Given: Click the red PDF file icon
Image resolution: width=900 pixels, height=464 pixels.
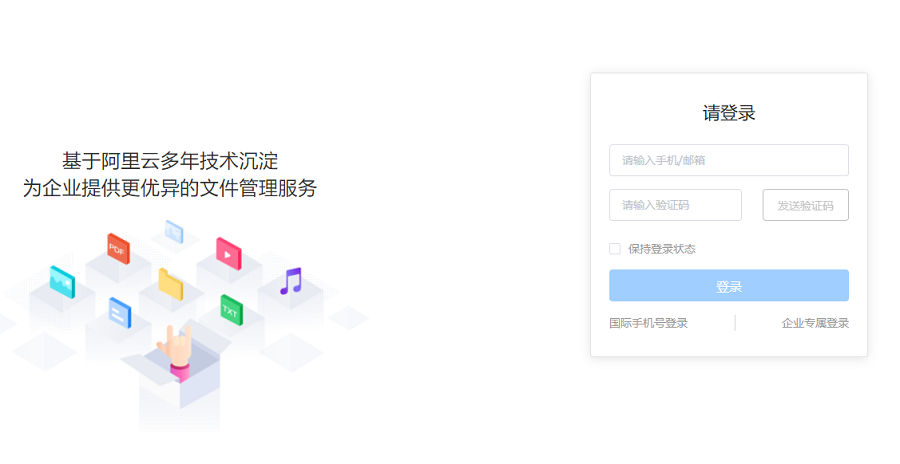Looking at the screenshot, I should pos(118,249).
